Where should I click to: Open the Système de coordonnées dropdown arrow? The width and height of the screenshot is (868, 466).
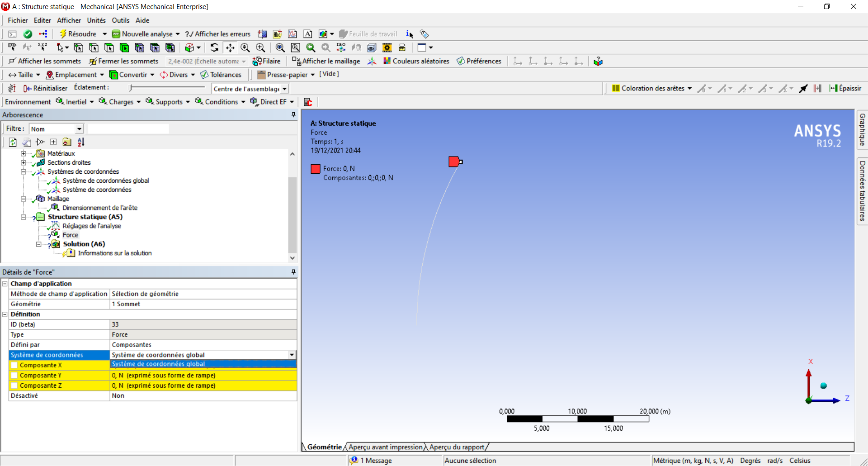pyautogui.click(x=292, y=355)
